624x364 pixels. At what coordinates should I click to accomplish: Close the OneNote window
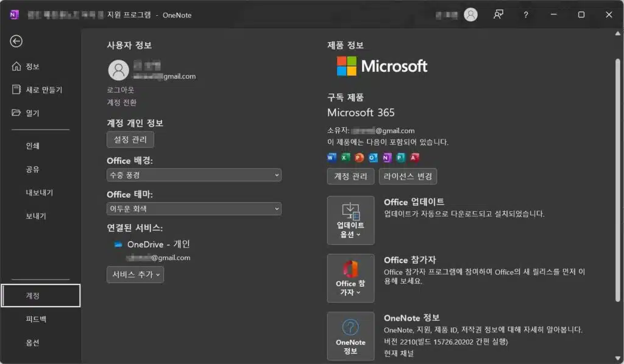(609, 15)
